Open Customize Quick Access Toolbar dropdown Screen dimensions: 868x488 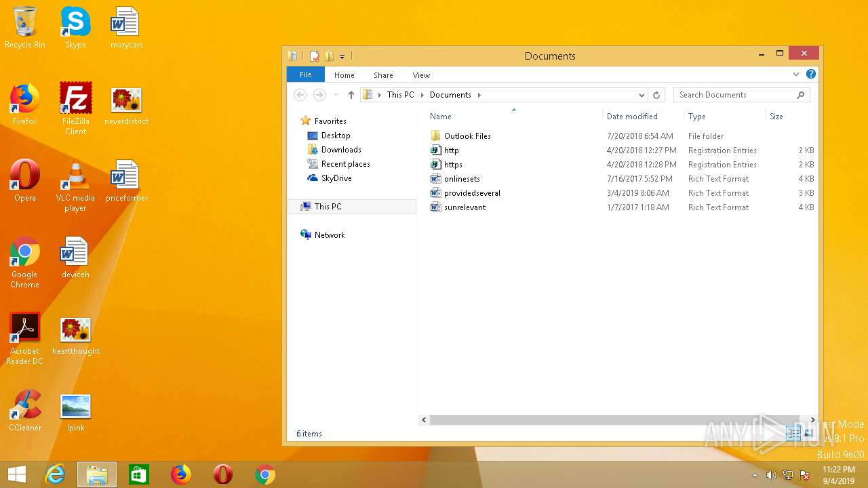point(342,56)
